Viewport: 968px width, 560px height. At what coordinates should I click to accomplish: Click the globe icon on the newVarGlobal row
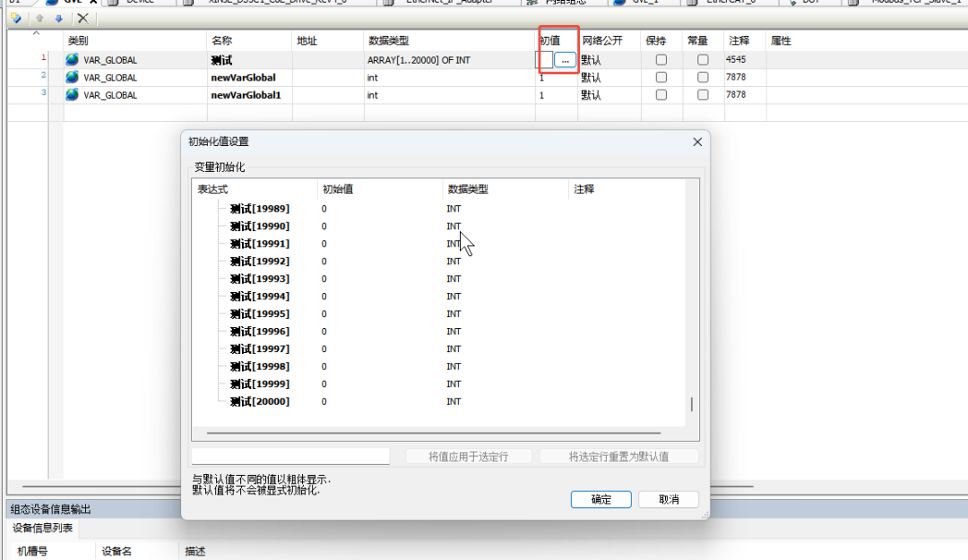coord(73,77)
